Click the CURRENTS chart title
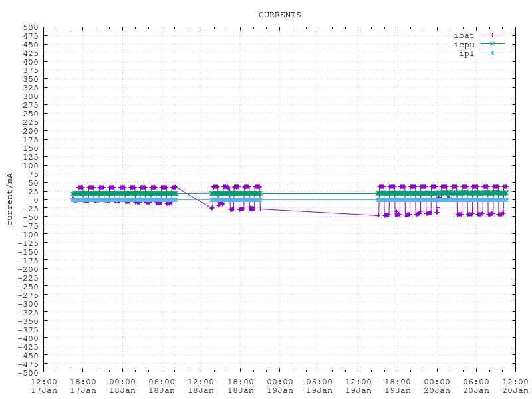Screen dimensions: 532x399 click(x=279, y=15)
